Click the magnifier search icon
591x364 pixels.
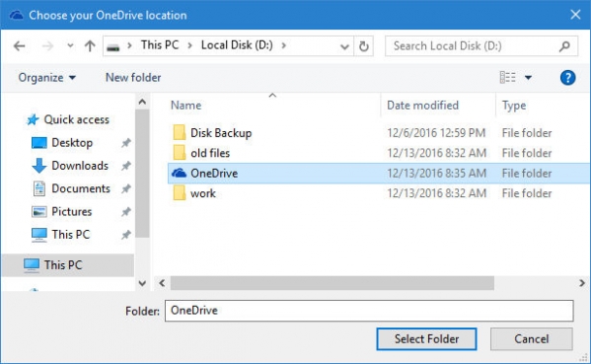click(x=564, y=46)
